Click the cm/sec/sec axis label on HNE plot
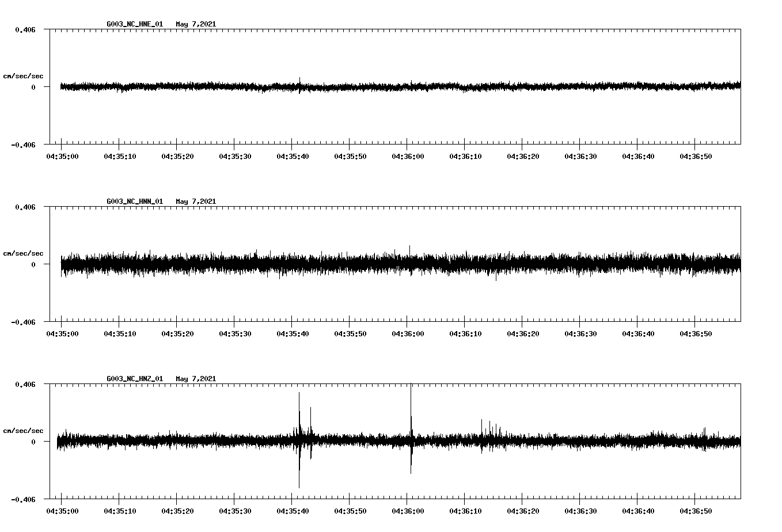The height and width of the screenshot is (532, 782). (x=24, y=75)
